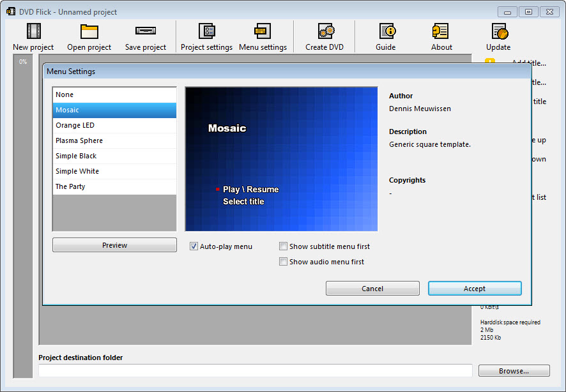Click the Update toolbar icon

(500, 31)
